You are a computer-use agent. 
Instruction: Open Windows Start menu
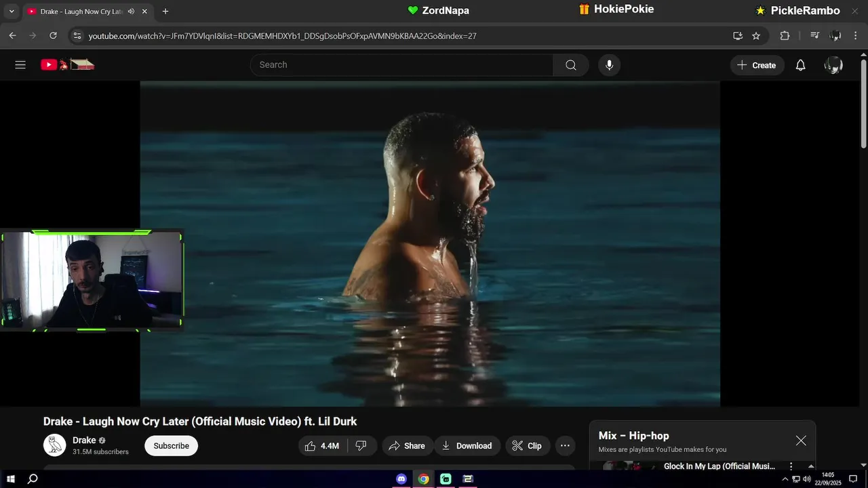pyautogui.click(x=11, y=479)
